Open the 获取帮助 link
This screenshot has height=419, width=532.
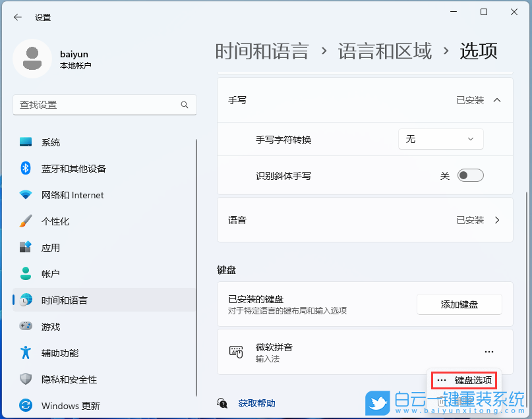pos(256,403)
